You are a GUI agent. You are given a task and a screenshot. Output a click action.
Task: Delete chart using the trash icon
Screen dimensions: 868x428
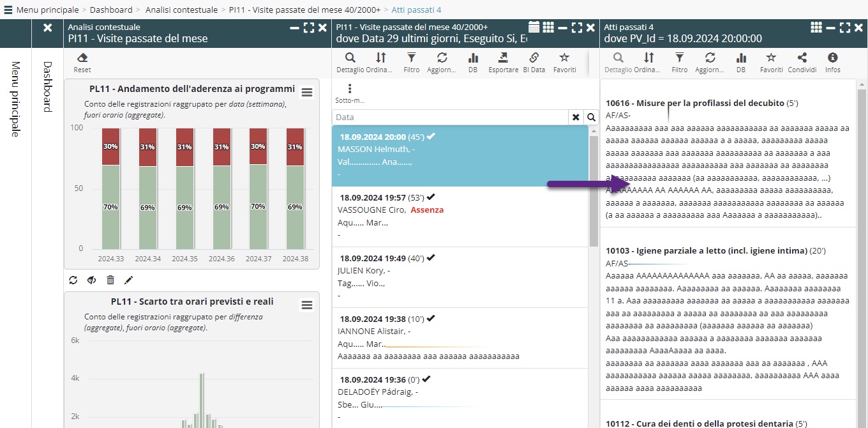(x=110, y=280)
